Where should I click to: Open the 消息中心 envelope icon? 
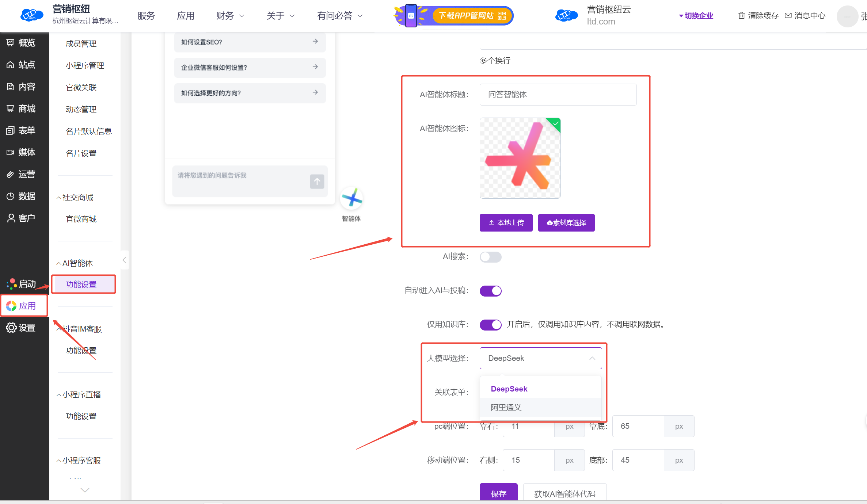(x=788, y=15)
